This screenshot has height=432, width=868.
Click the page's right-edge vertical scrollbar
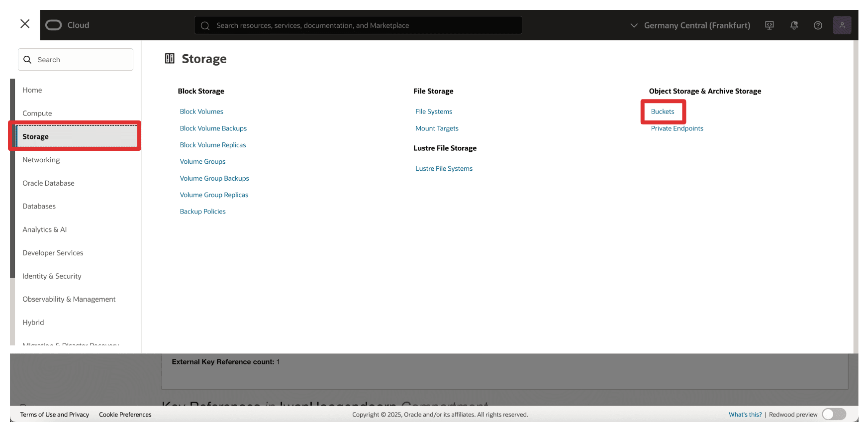pyautogui.click(x=856, y=197)
